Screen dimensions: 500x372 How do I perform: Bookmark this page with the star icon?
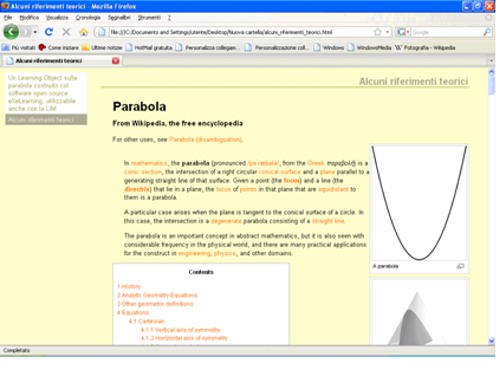tap(377, 32)
